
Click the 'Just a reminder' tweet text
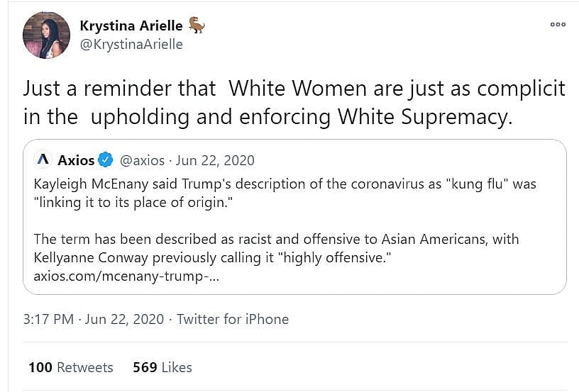click(294, 103)
